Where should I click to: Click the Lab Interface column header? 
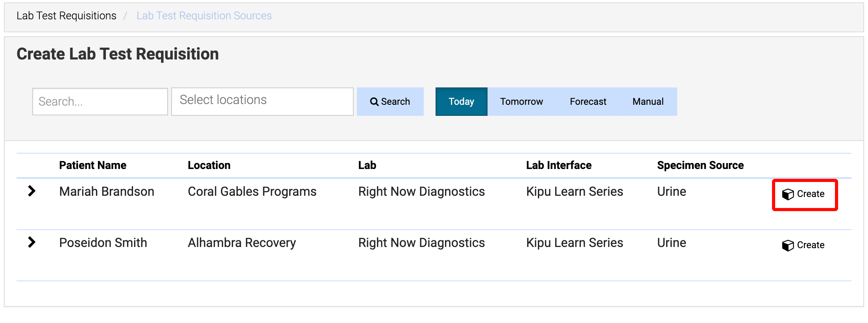(x=559, y=165)
